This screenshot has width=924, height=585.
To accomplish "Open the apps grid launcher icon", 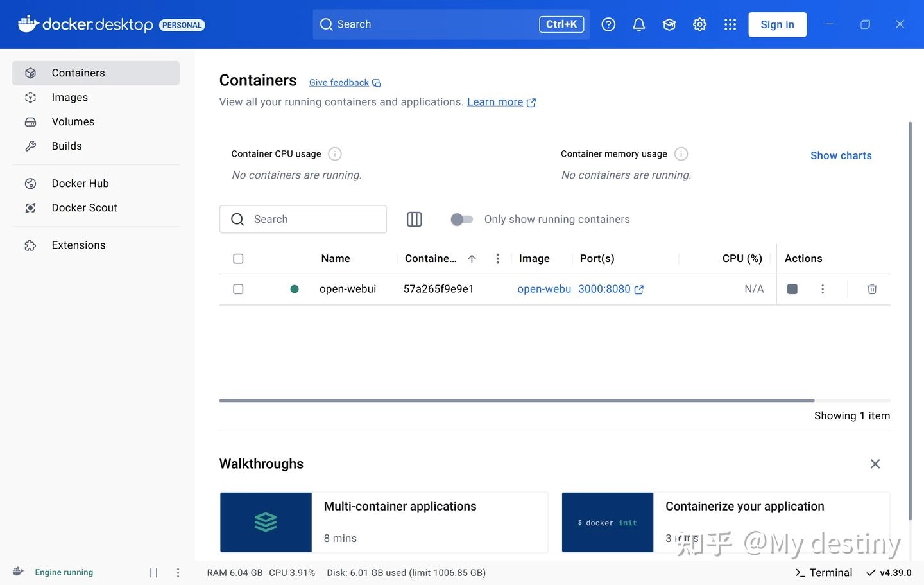I will [x=730, y=24].
